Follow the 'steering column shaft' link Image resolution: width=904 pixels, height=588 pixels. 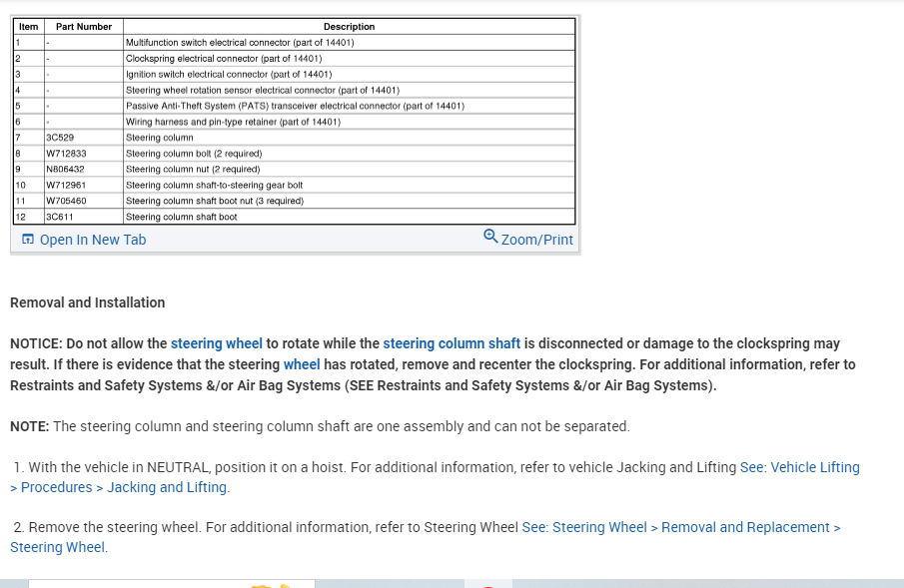(452, 343)
